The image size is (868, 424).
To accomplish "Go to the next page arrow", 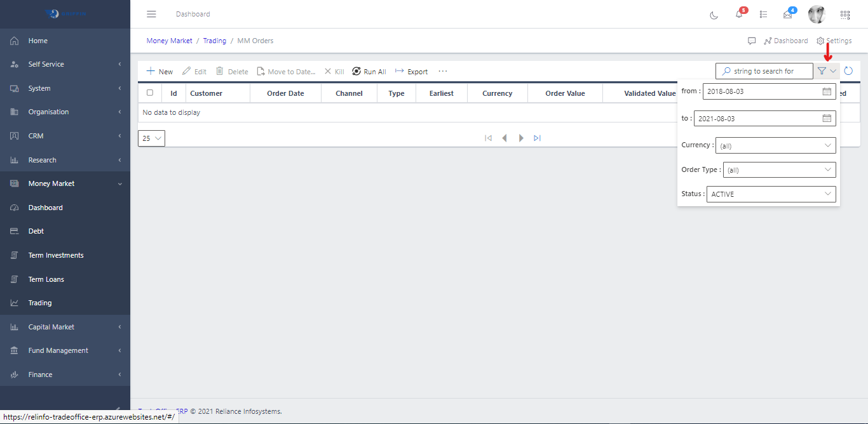I will pyautogui.click(x=521, y=138).
